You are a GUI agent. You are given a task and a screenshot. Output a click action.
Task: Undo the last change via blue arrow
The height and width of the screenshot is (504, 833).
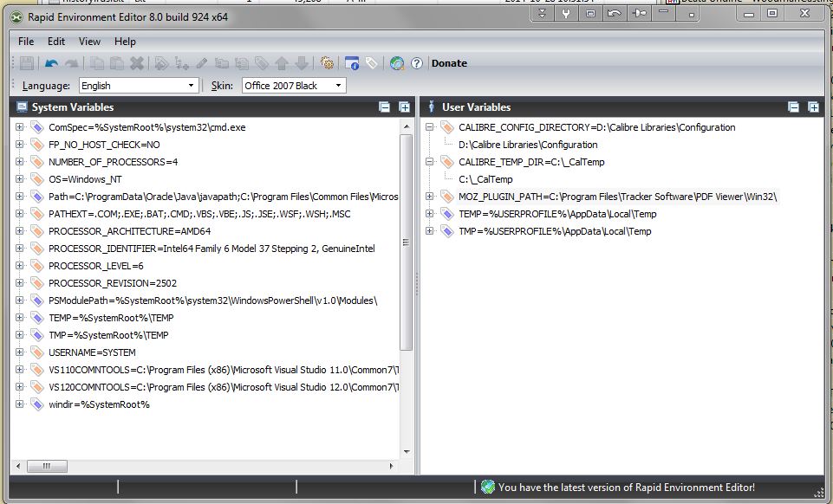click(x=51, y=63)
